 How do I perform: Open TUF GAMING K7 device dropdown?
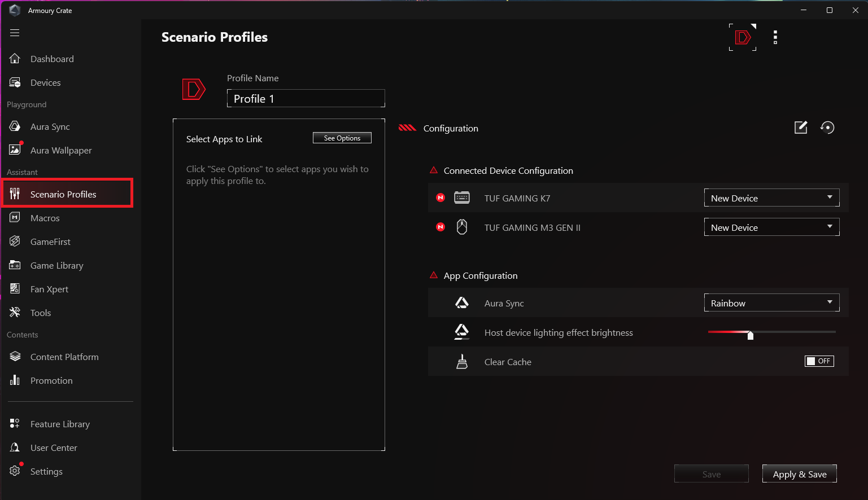click(x=771, y=198)
